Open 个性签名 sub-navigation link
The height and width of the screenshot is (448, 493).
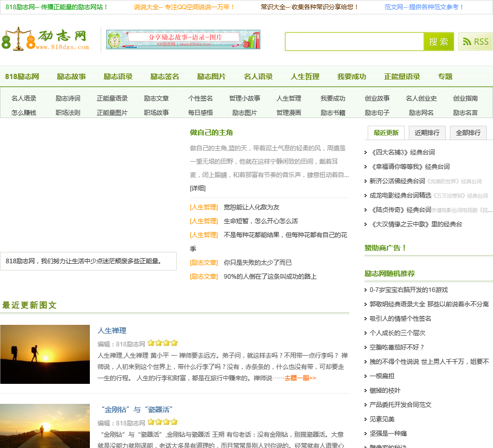(200, 99)
